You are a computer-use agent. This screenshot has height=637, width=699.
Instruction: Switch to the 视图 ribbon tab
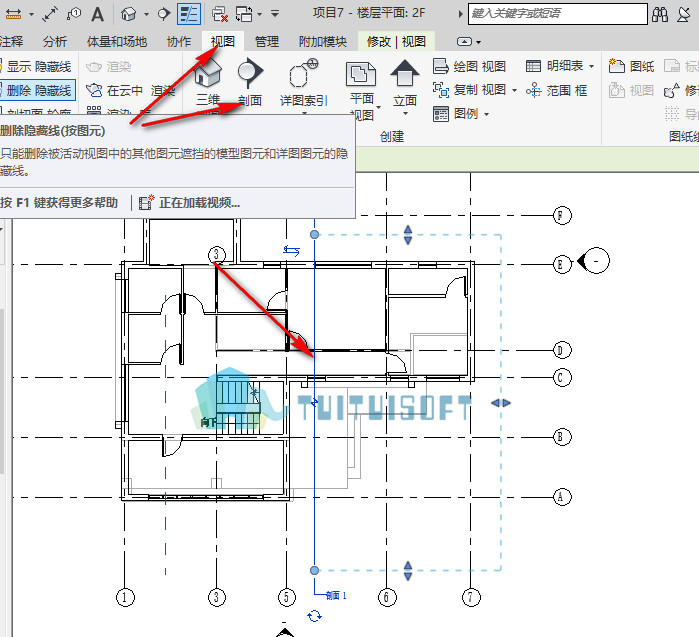pos(223,42)
